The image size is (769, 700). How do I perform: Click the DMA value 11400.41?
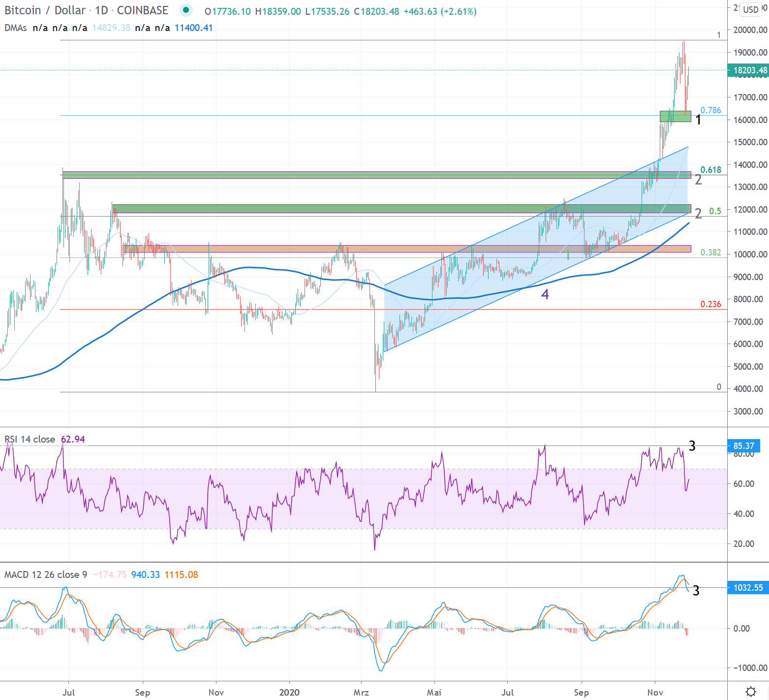[193, 28]
